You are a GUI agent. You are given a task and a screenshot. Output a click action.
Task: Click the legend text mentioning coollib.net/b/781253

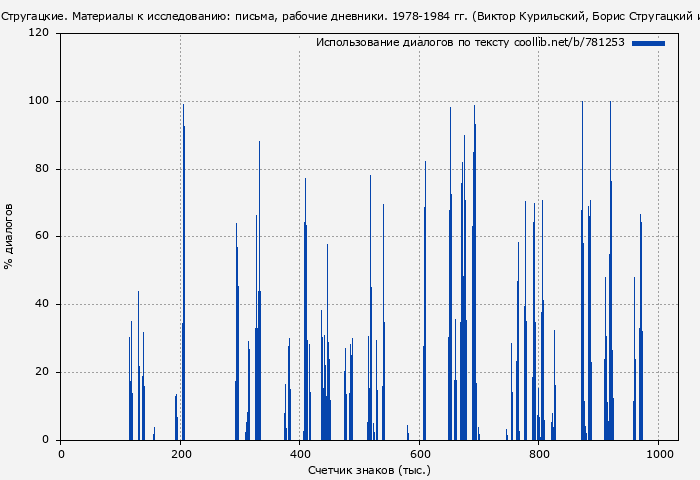click(x=470, y=43)
